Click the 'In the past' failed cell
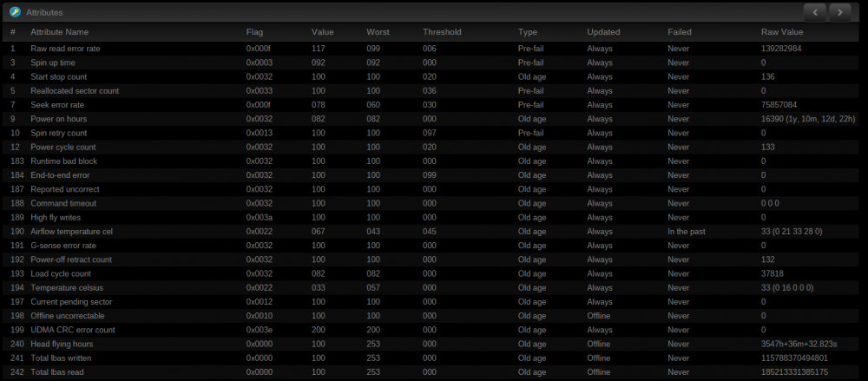 click(x=687, y=232)
